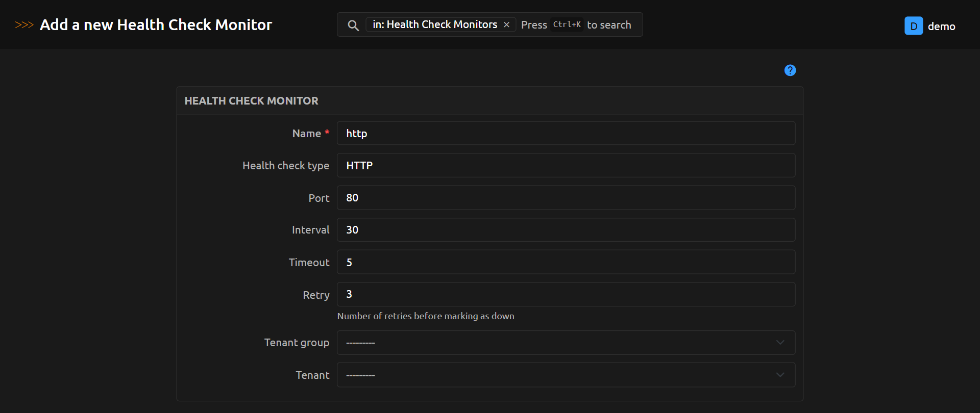Click the Tenant group chevron arrow
Image resolution: width=980 pixels, height=413 pixels.
[x=780, y=343]
